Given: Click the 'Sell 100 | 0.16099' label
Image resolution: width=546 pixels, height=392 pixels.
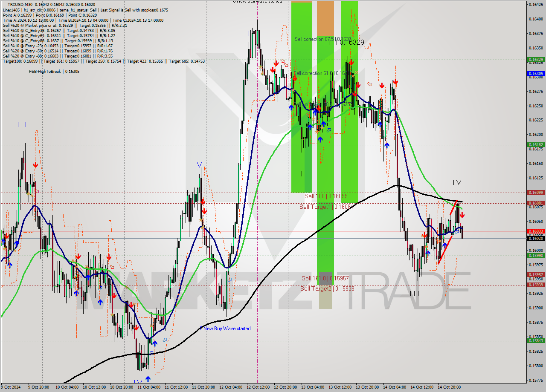Looking at the screenshot, I should [x=326, y=196].
